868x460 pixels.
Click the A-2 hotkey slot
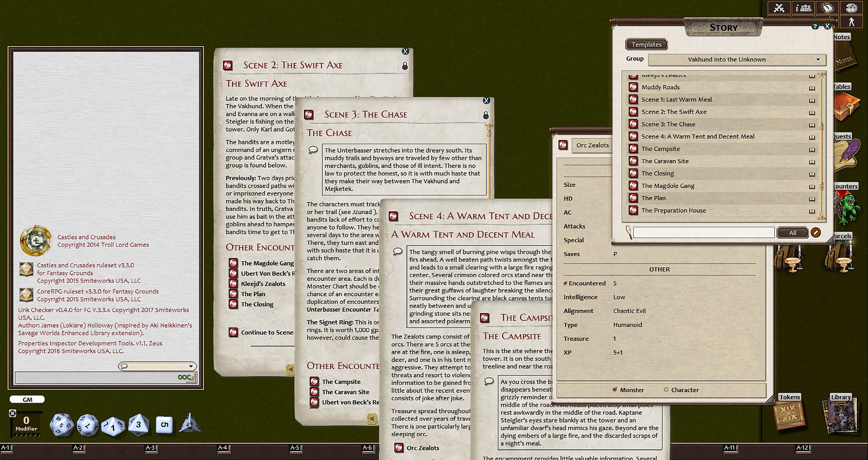click(x=78, y=448)
